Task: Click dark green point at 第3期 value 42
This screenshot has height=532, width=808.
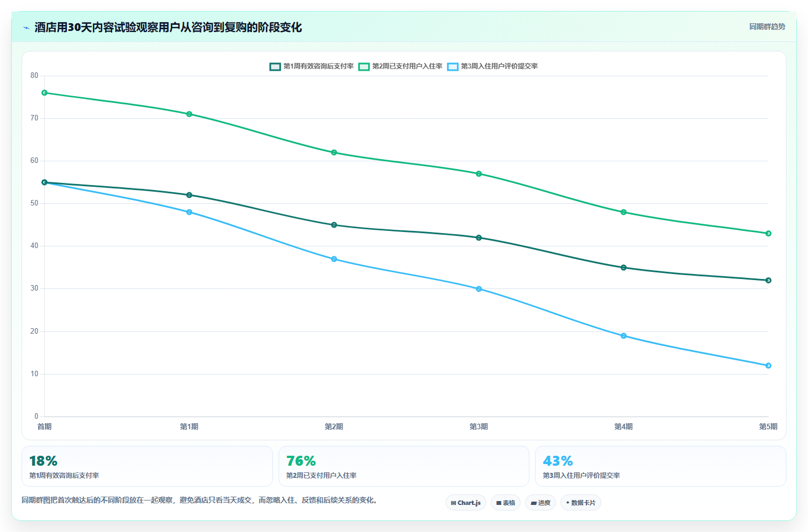Action: [479, 238]
